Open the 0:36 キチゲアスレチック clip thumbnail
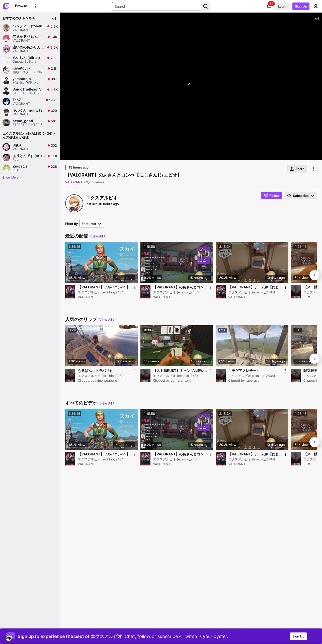This screenshot has height=644, width=322. (x=252, y=346)
